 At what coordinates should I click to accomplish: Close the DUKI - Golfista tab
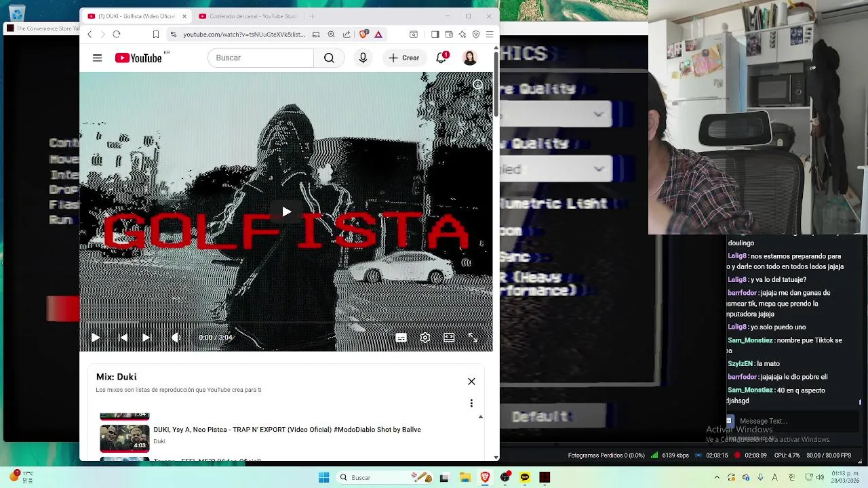[x=184, y=16]
